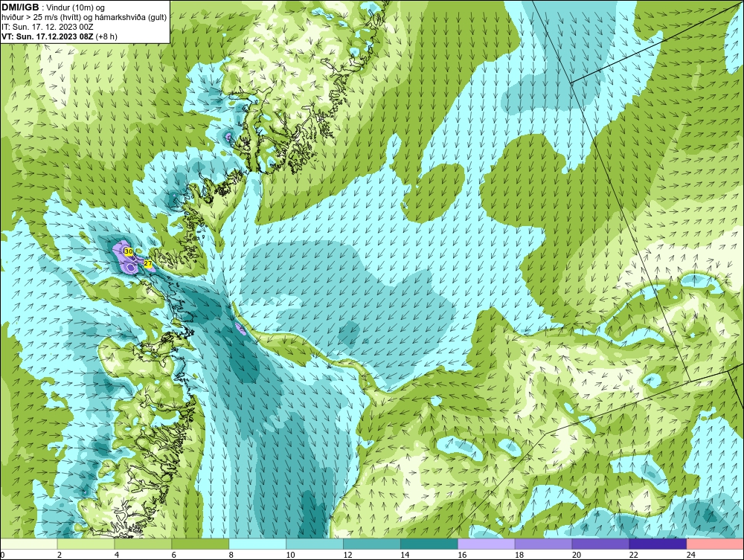
Task: Pick the light teal 10–12 m/s swatch
Action: 315,544
